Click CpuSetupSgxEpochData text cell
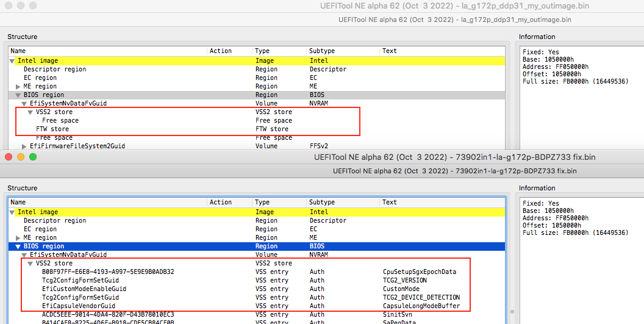The width and height of the screenshot is (644, 324). coord(420,272)
